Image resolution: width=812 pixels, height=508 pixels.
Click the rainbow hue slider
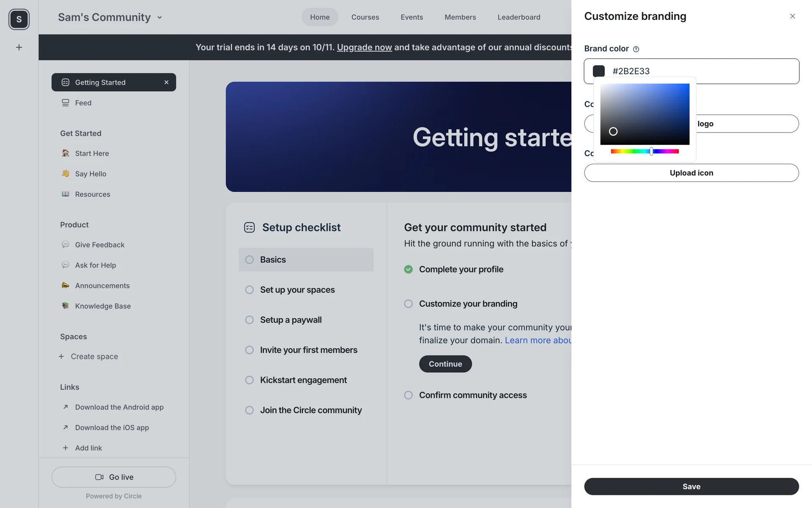click(x=645, y=152)
